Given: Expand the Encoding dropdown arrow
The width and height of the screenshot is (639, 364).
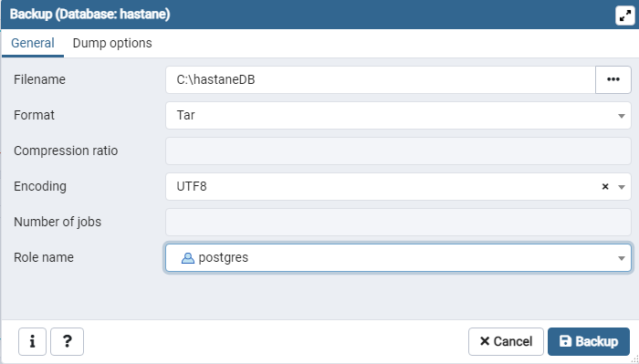Looking at the screenshot, I should pyautogui.click(x=622, y=187).
